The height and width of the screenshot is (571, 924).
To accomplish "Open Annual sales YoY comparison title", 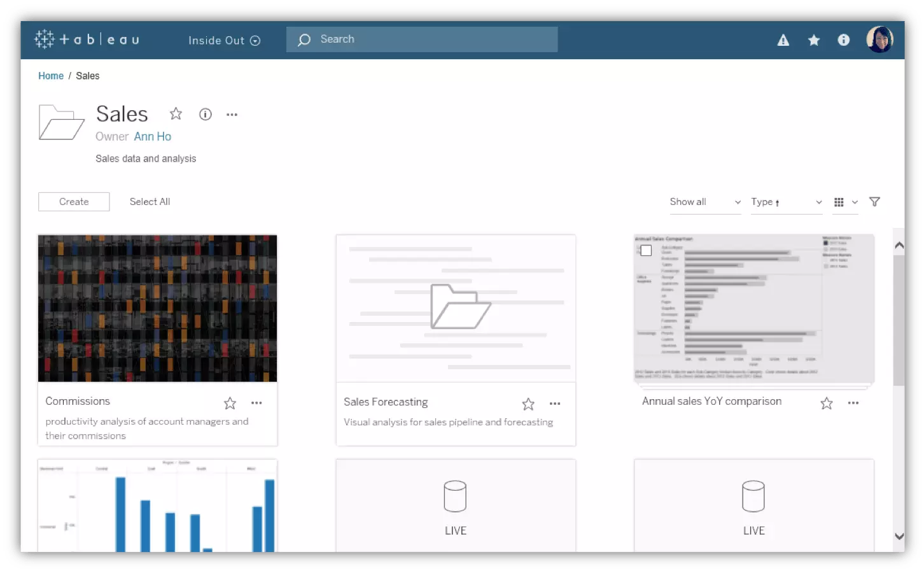I will tap(711, 401).
